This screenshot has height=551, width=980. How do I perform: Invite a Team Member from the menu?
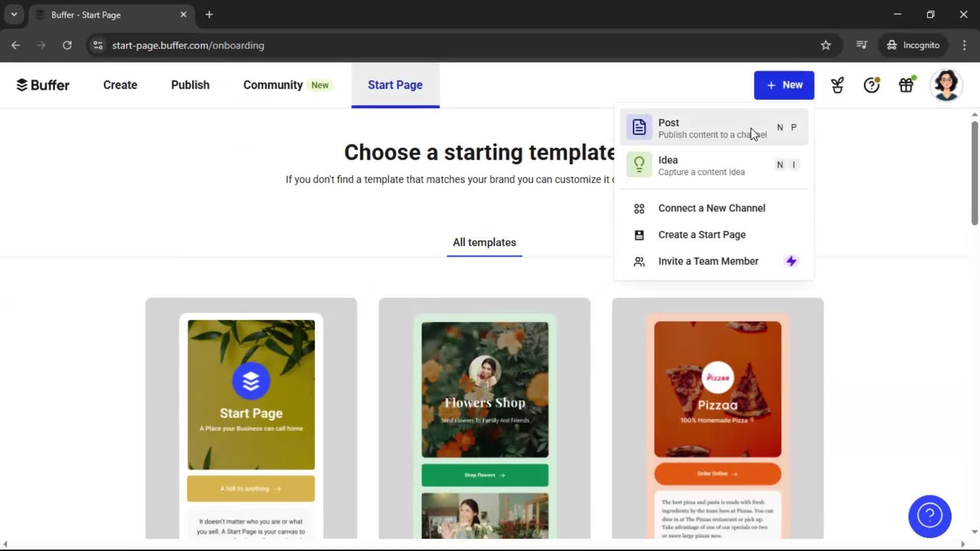point(708,261)
